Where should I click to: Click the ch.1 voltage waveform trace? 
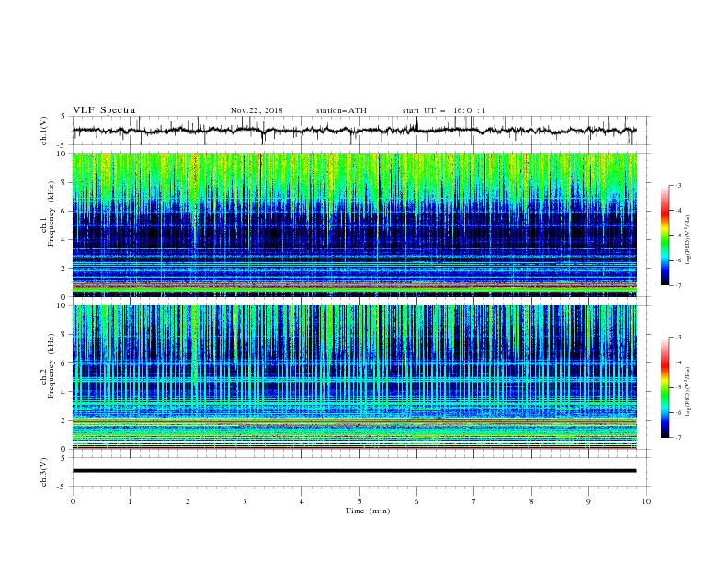tap(355, 131)
